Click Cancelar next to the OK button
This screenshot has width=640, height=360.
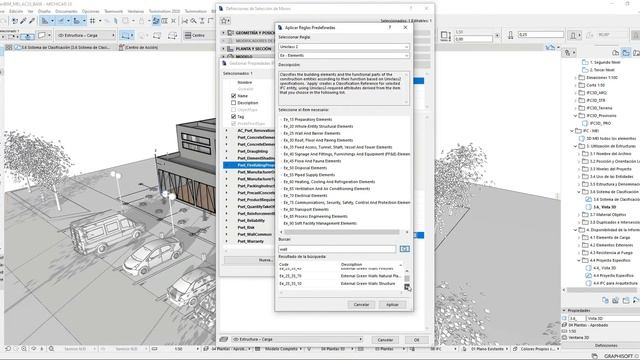coord(385,340)
